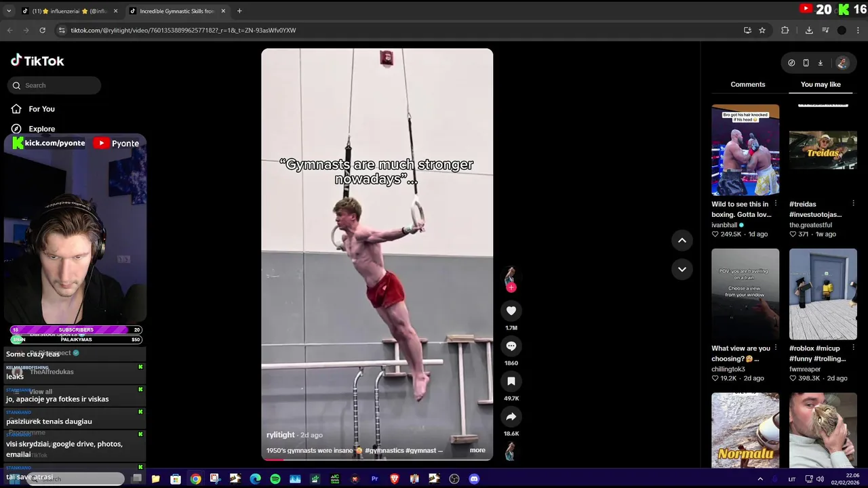Open the man holding cat thumbnail
Viewport: 868px width, 488px height.
[823, 430]
